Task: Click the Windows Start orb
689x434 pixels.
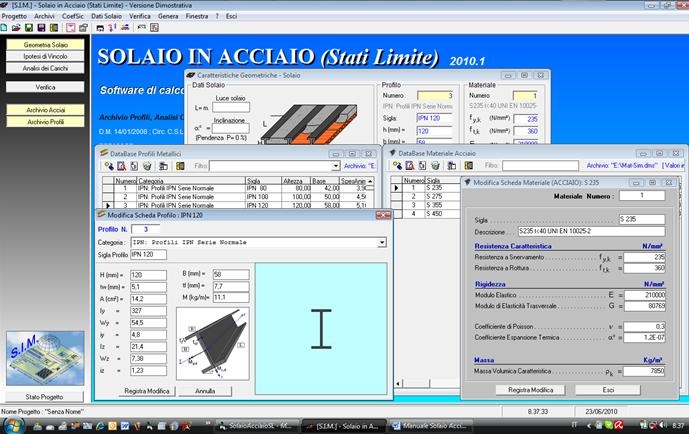Action: point(14,425)
